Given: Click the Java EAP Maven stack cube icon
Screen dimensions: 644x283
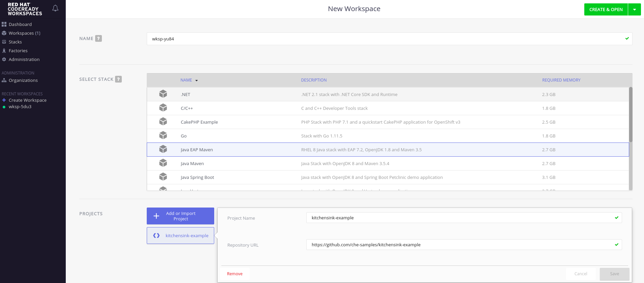Looking at the screenshot, I should click(163, 149).
